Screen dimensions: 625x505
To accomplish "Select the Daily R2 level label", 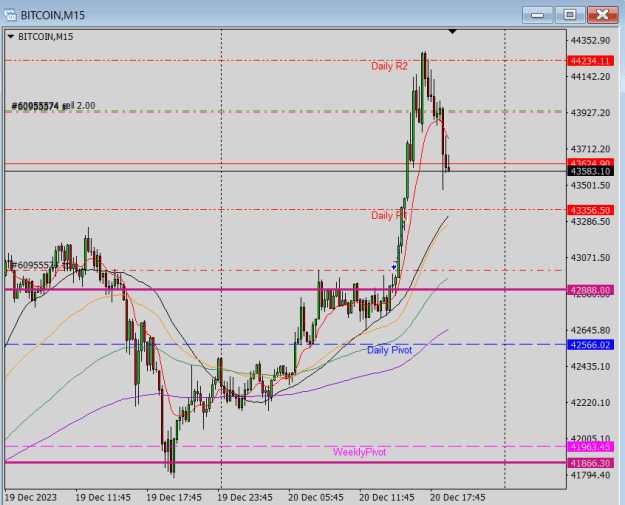I will click(x=389, y=66).
